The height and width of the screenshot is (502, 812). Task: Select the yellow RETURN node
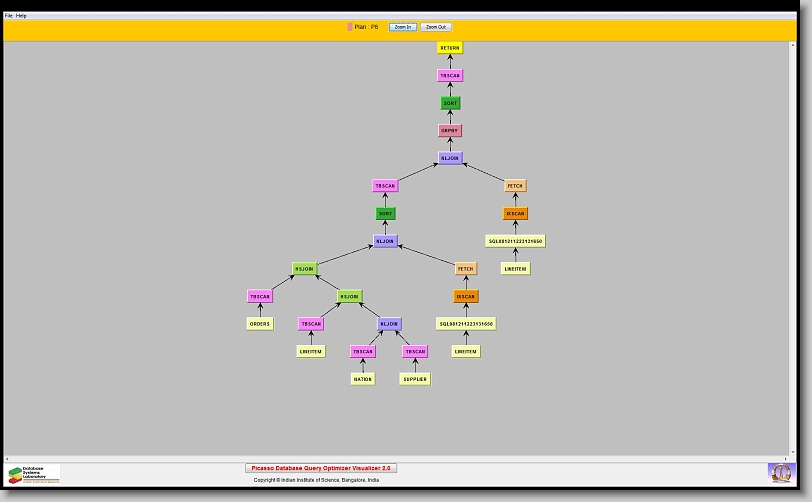click(450, 48)
